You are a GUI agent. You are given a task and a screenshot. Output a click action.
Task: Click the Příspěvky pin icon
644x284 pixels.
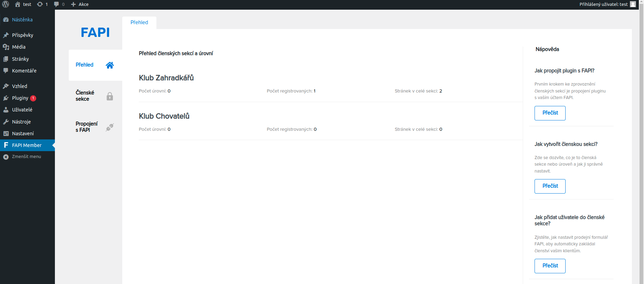click(6, 35)
